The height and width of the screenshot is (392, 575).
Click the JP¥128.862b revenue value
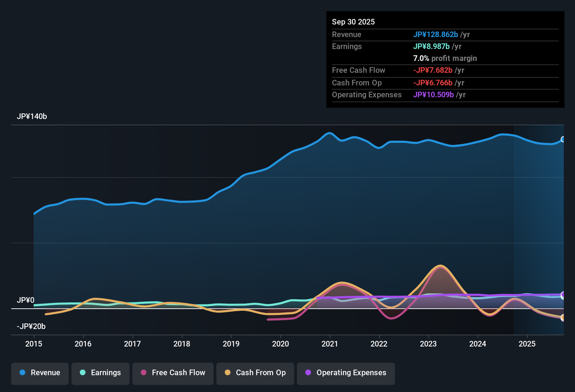(436, 34)
